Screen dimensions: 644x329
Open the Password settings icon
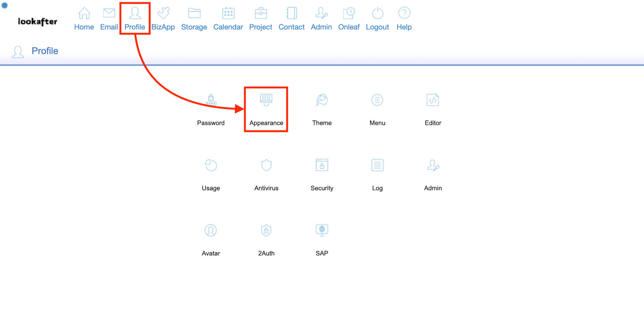[211, 100]
